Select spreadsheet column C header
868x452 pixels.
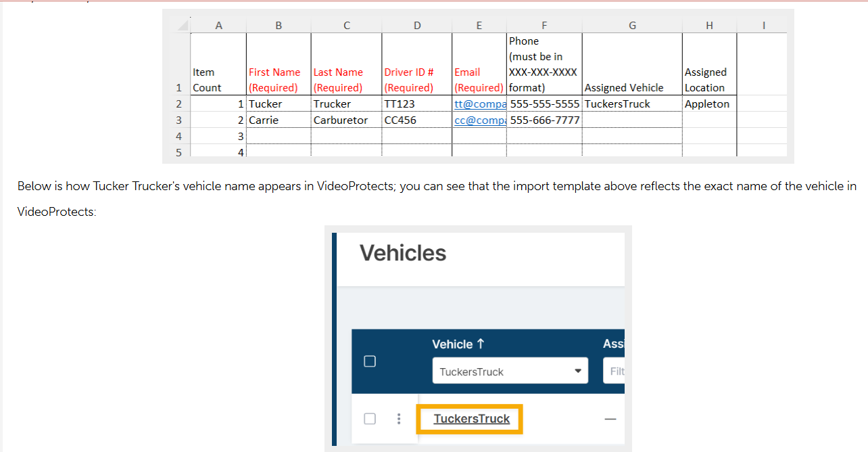pyautogui.click(x=346, y=26)
